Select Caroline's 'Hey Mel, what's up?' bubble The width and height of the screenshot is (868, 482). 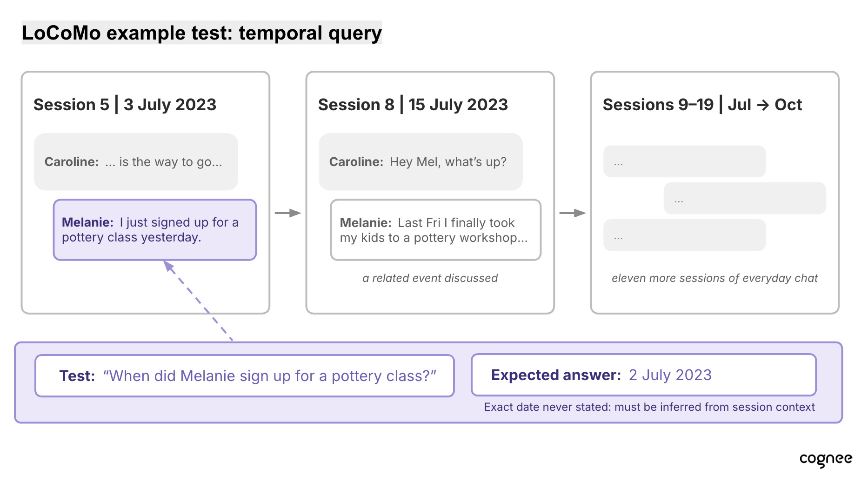coord(421,162)
